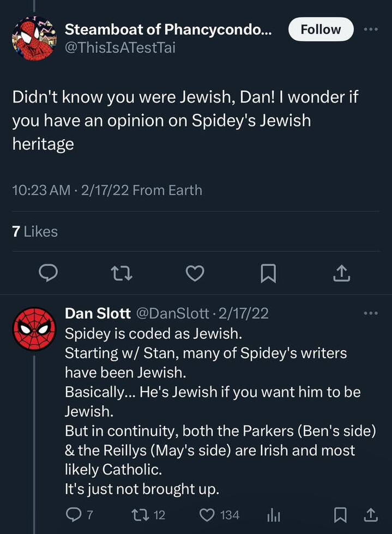Follow Steamboat of Phancycondo account
Screen dimensions: 392x534
pyautogui.click(x=321, y=29)
